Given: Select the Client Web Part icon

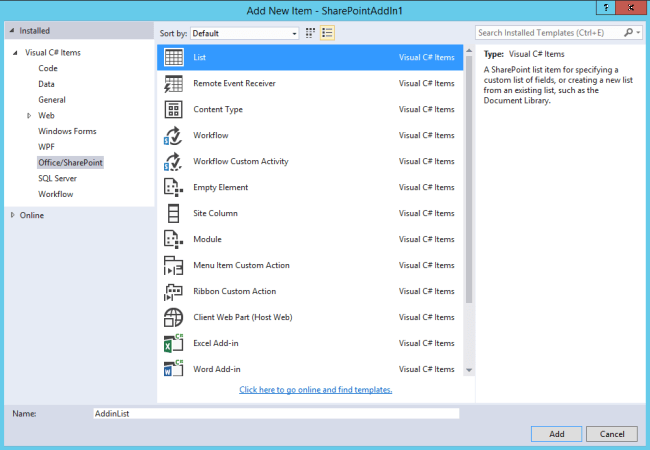Looking at the screenshot, I should coord(173,317).
